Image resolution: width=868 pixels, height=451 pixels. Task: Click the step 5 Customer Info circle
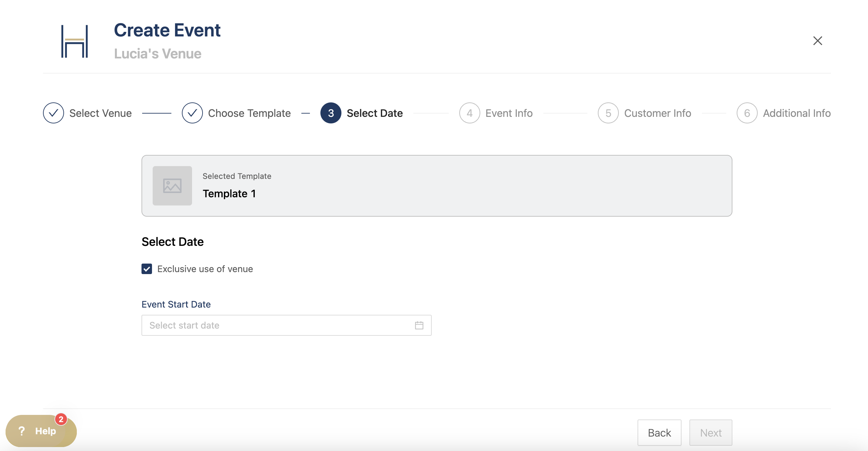pyautogui.click(x=608, y=113)
